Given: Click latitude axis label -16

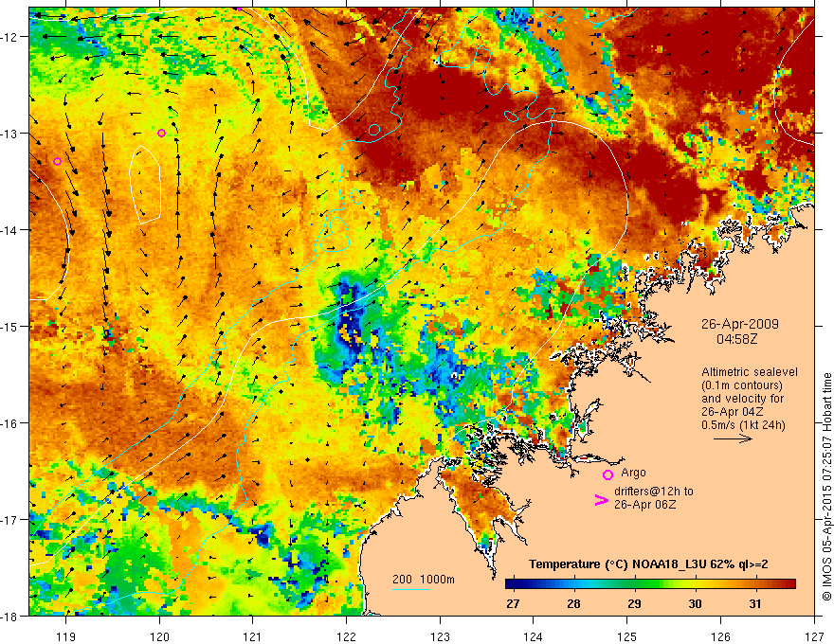Looking at the screenshot, I should pyautogui.click(x=10, y=423).
